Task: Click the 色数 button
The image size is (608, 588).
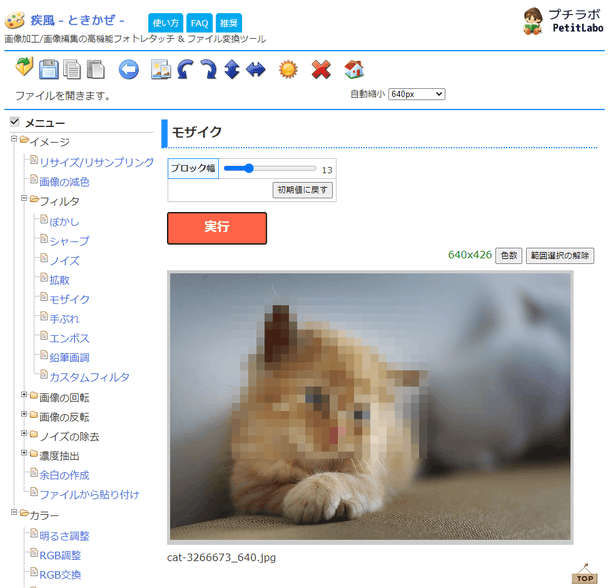Action: tap(509, 256)
